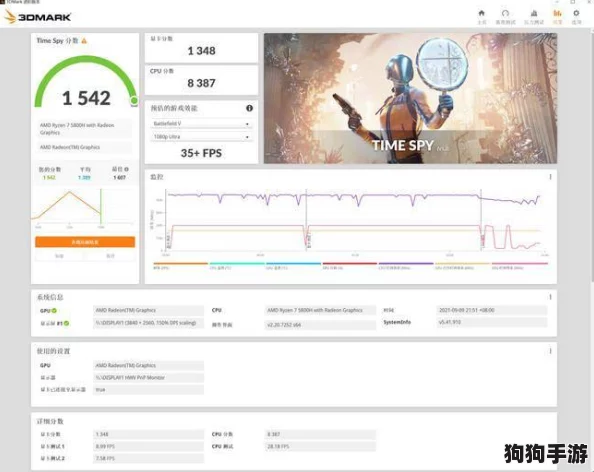The image size is (594, 472).
Task: Click the best score info icon
Action: click(127, 169)
